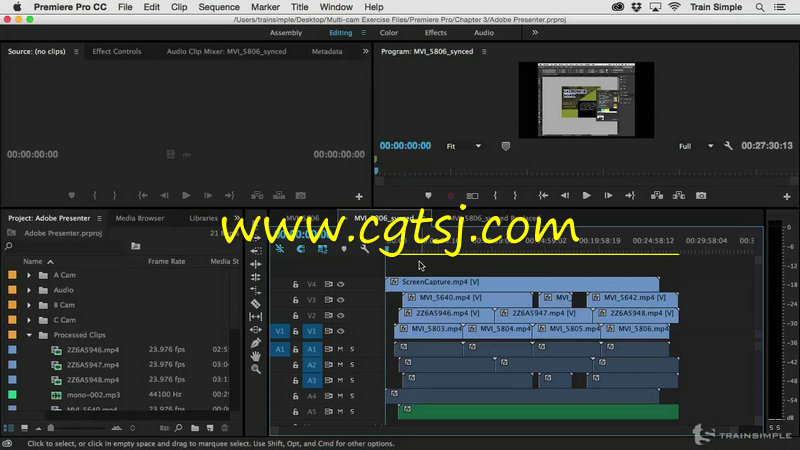Image resolution: width=800 pixels, height=450 pixels.
Task: Click the Frame Rate column header
Action: [x=166, y=261]
